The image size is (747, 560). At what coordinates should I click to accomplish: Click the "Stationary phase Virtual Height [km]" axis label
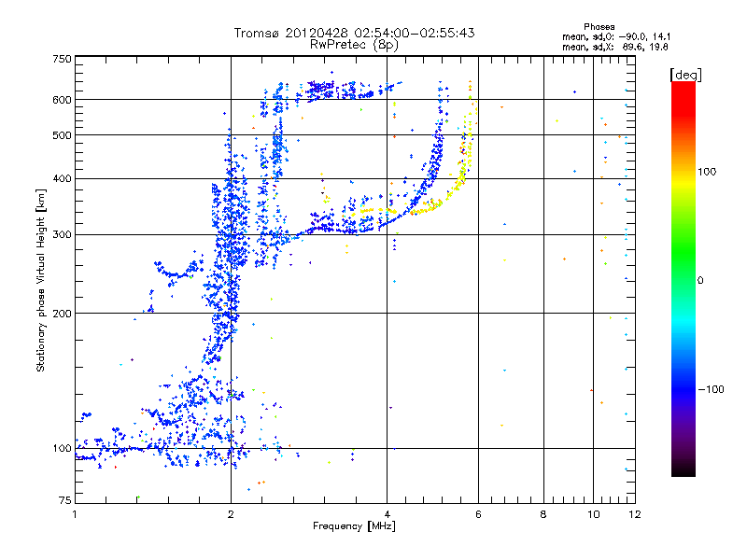click(40, 281)
